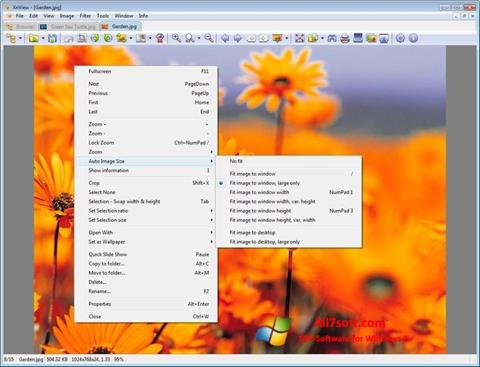480x367 pixels.
Task: Expand the Set as Wallpaper submenu
Action: [146, 242]
